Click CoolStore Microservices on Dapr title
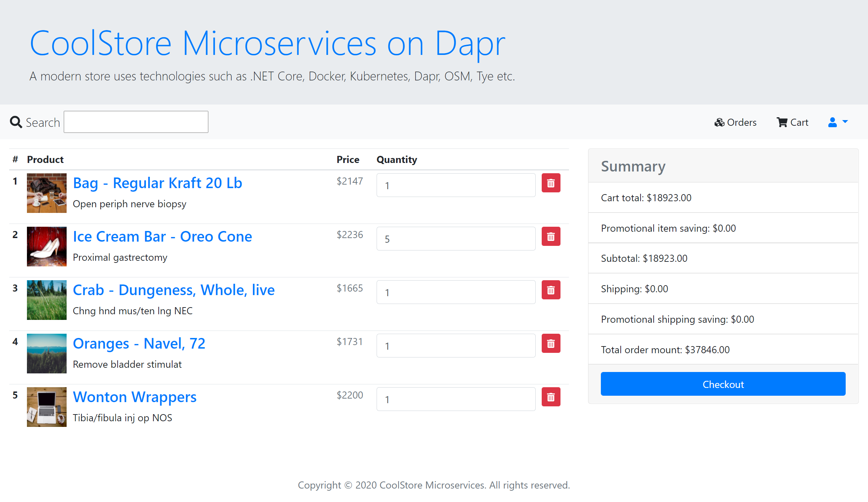The width and height of the screenshot is (868, 502). (267, 44)
